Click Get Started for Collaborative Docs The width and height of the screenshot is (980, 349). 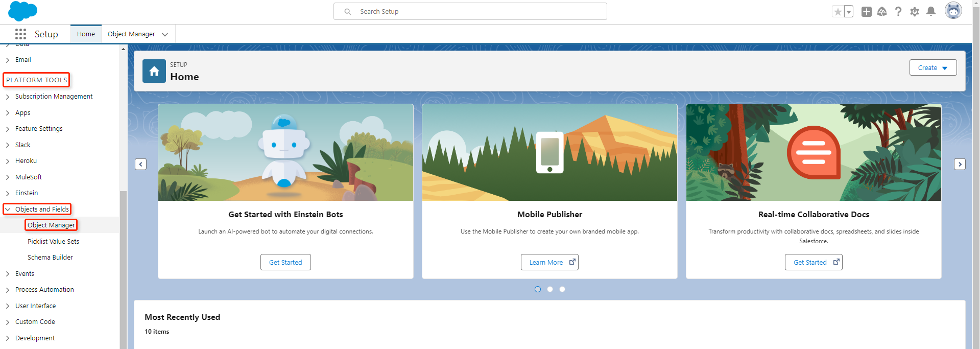(x=814, y=262)
